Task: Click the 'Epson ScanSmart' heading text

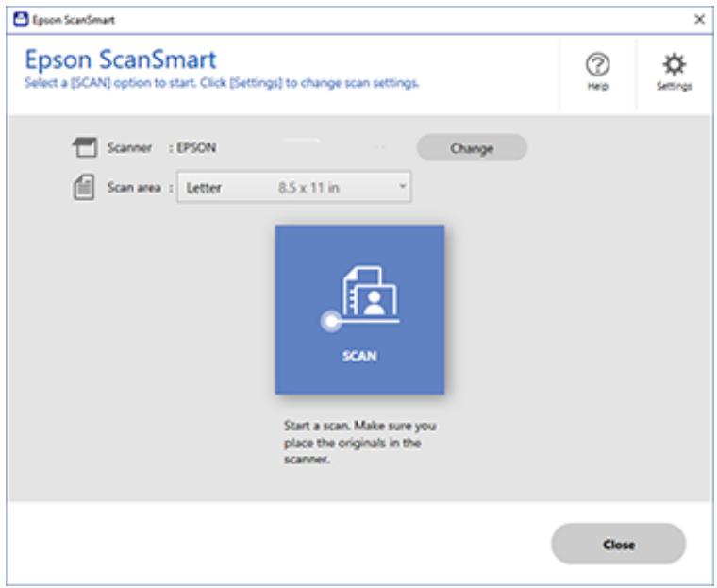Action: [x=121, y=59]
